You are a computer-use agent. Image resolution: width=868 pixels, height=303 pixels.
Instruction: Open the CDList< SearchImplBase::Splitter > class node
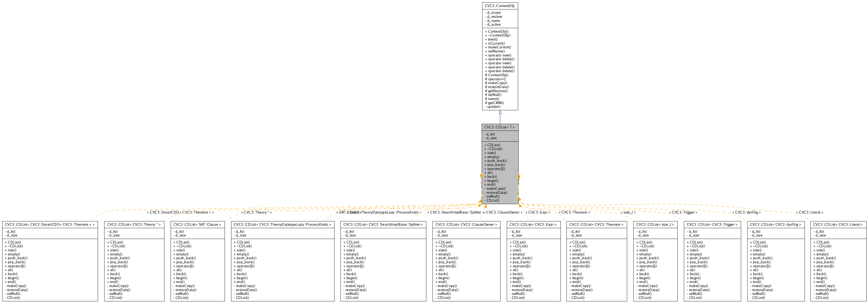383,224
